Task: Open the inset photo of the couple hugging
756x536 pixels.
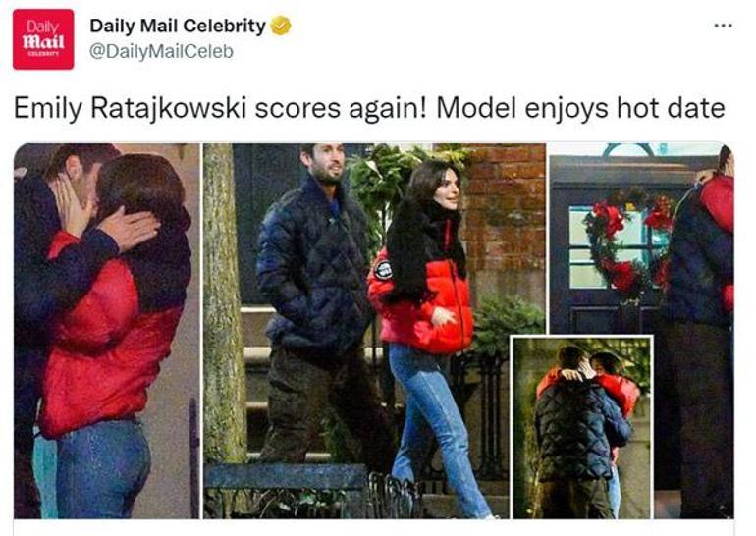Action: pos(582,427)
